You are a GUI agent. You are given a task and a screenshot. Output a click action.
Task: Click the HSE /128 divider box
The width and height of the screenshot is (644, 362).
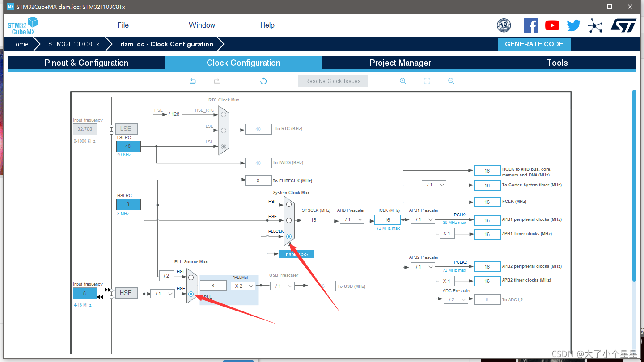[x=174, y=114]
